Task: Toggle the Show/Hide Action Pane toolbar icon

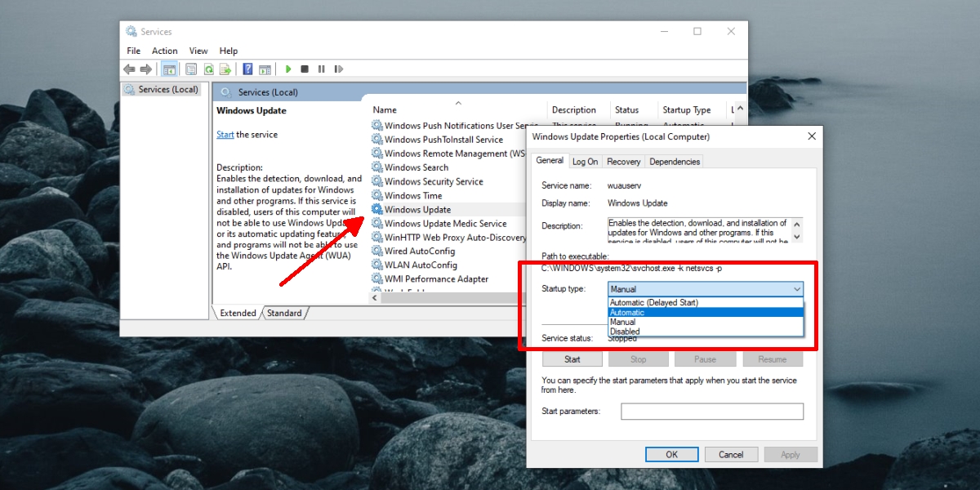Action: tap(264, 69)
